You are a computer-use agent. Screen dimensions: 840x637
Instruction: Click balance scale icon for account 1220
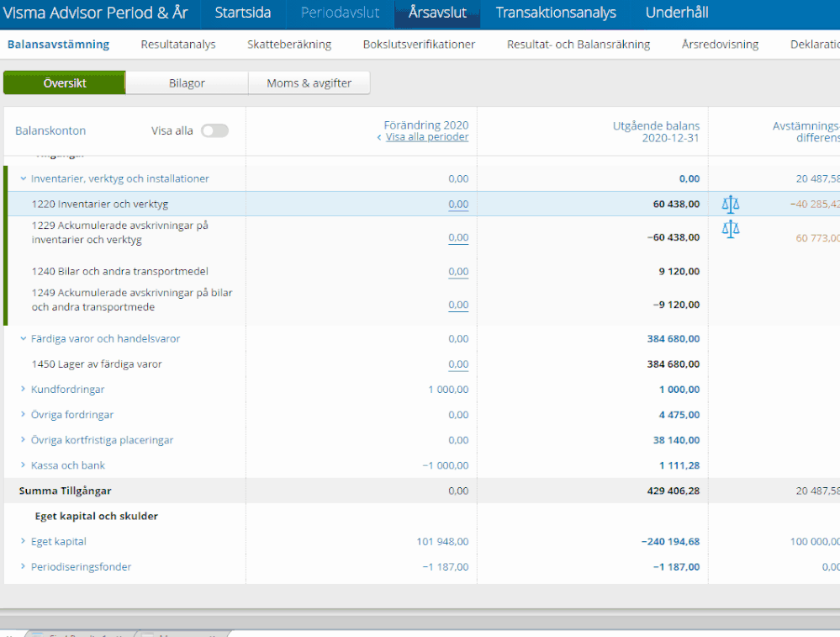tap(730, 204)
